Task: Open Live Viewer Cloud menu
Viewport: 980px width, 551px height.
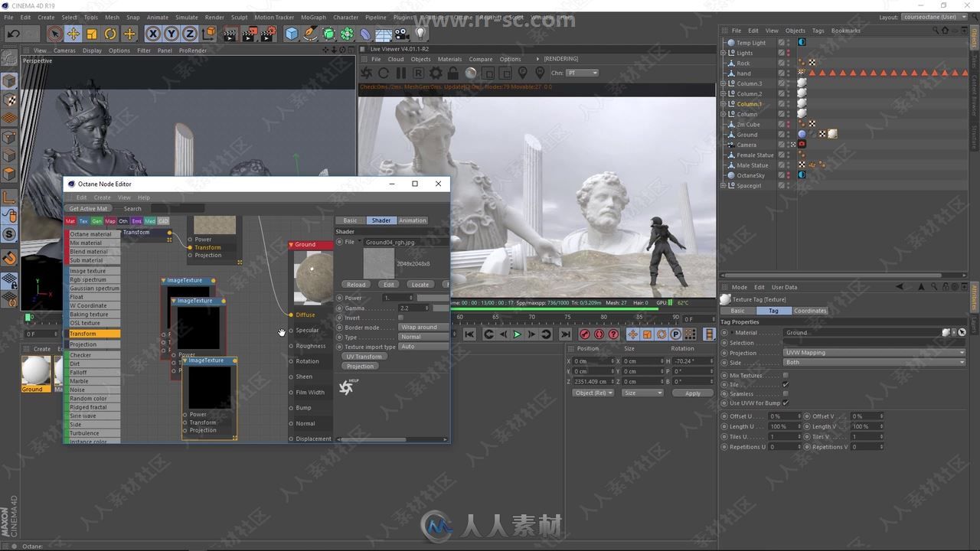Action: click(x=396, y=59)
